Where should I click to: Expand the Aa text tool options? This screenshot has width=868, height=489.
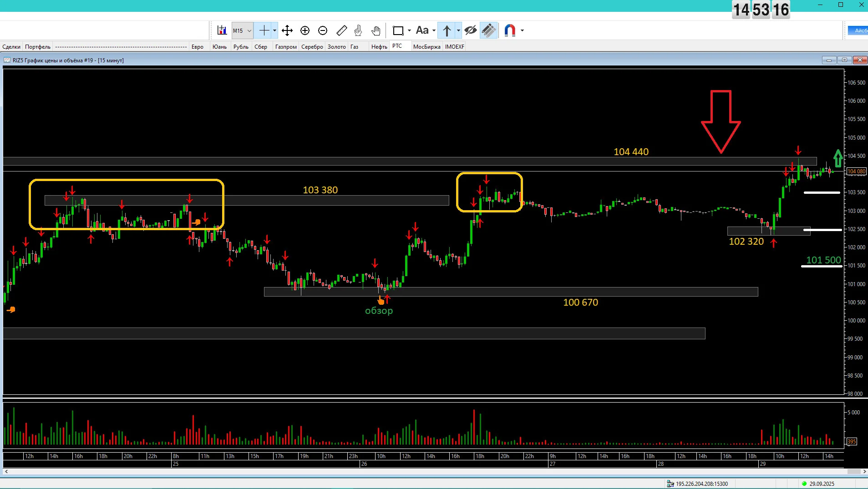[434, 30]
